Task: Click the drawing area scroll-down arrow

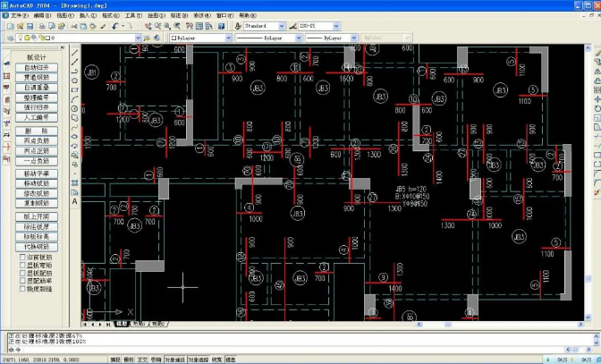Action: [x=588, y=317]
